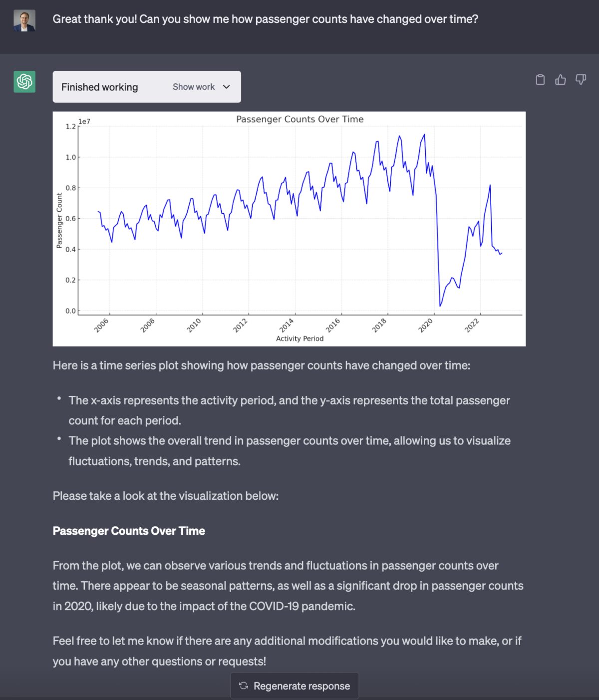
Task: Click the 2020 tick label on the chart
Action: click(x=424, y=325)
